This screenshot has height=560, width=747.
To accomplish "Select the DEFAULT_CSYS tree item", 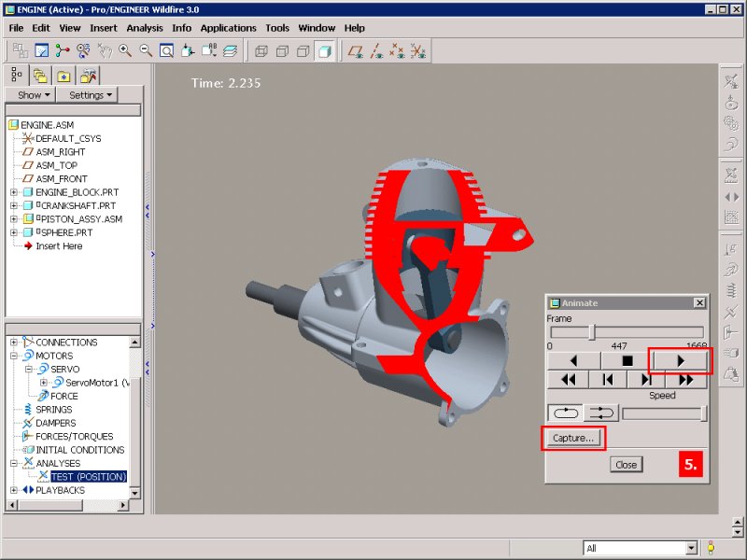I will click(68, 138).
